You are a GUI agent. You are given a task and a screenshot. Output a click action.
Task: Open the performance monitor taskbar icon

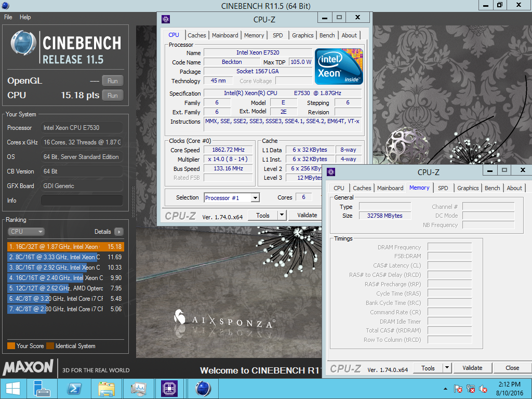(138, 389)
